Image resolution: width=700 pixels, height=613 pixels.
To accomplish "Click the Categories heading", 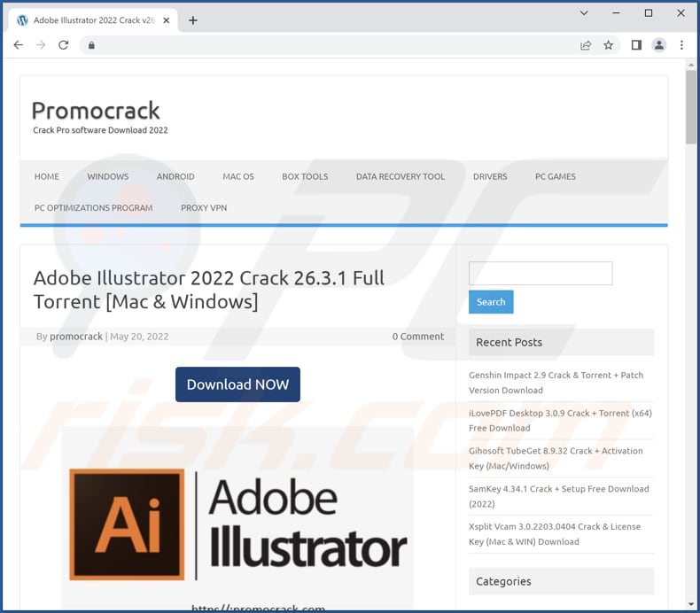I will pos(503,581).
